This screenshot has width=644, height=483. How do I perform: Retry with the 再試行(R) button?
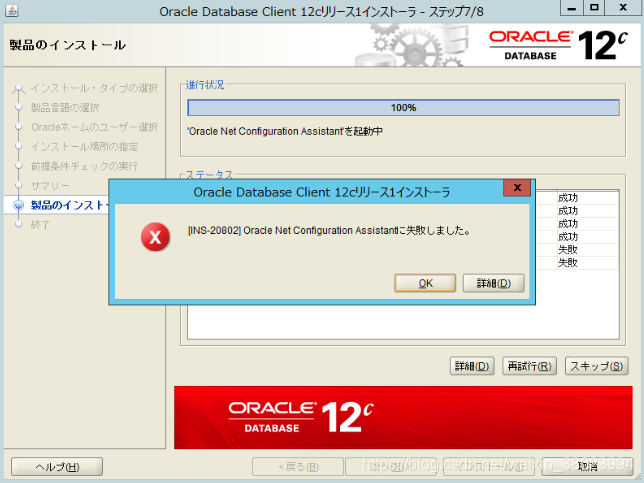pos(529,366)
